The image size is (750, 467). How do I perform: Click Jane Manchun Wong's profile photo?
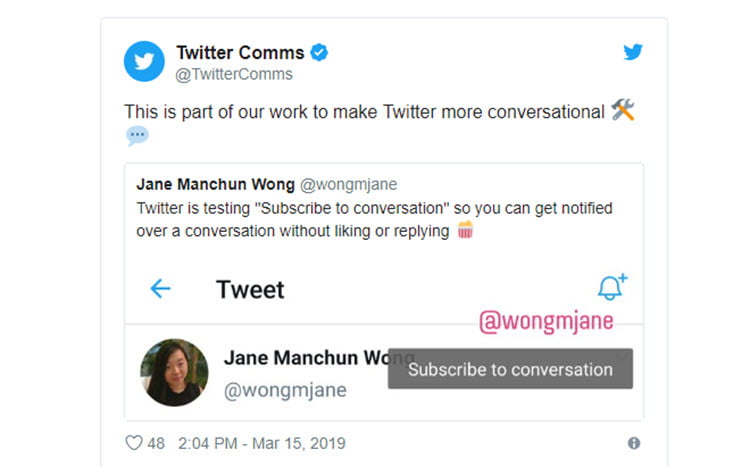click(x=174, y=372)
